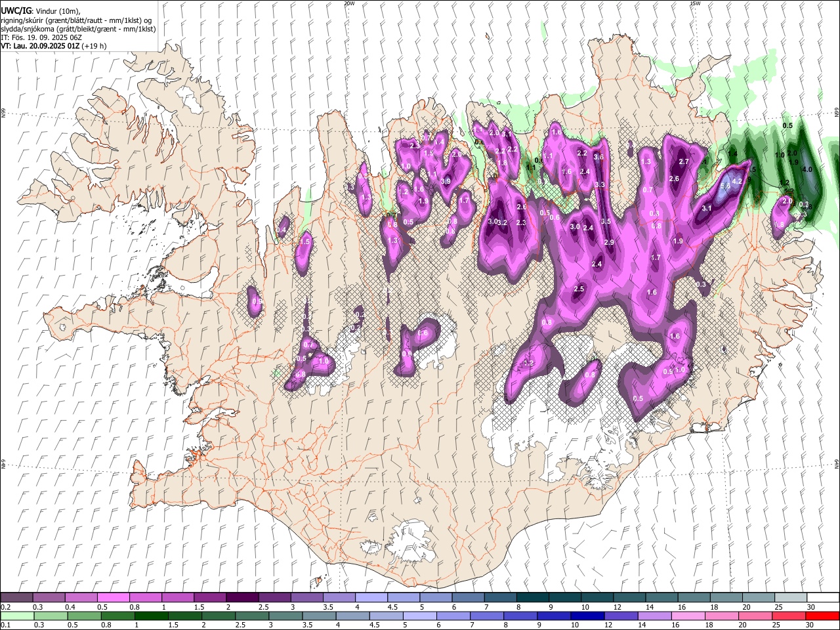Select the deep blue 10 mm rain swatch
Image resolution: width=840 pixels, height=630 pixels.
(587, 616)
